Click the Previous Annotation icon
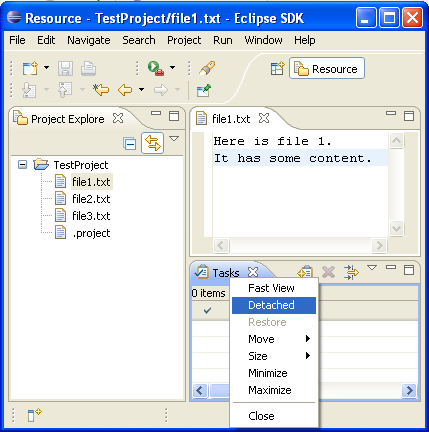The width and height of the screenshot is (429, 432). pos(65,90)
